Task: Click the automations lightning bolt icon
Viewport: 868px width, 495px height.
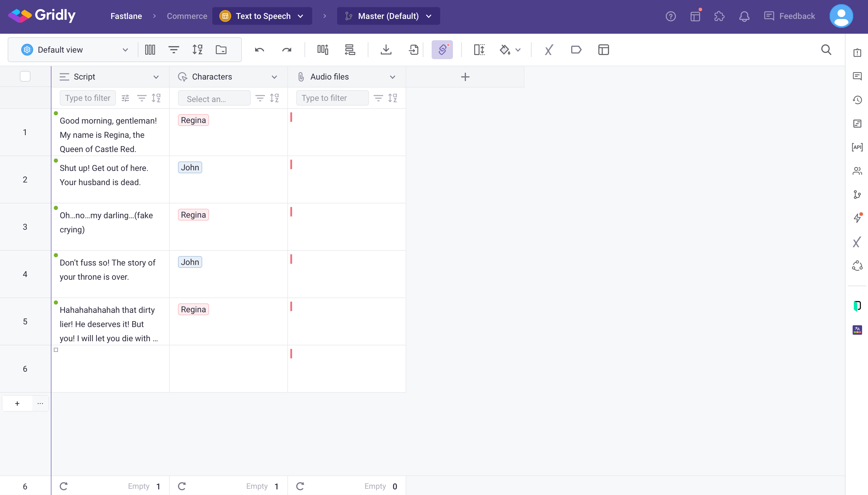Action: 857,218
